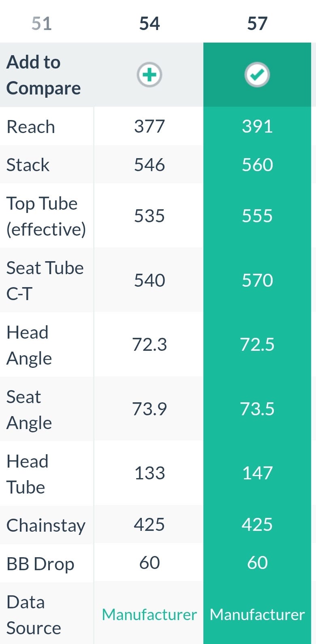Viewport: 316px width, 644px height.
Task: Click the Seat Tube C-T label
Action: (x=45, y=281)
